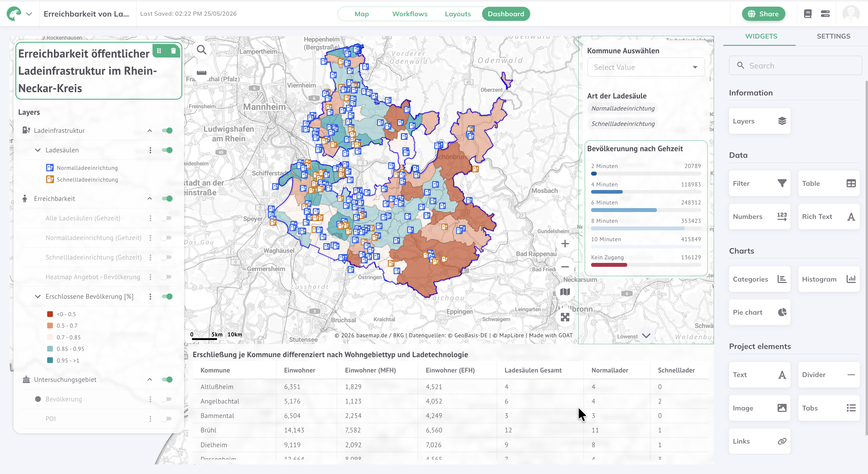Image resolution: width=868 pixels, height=474 pixels.
Task: Open the map search magnifier tool
Action: [x=202, y=50]
